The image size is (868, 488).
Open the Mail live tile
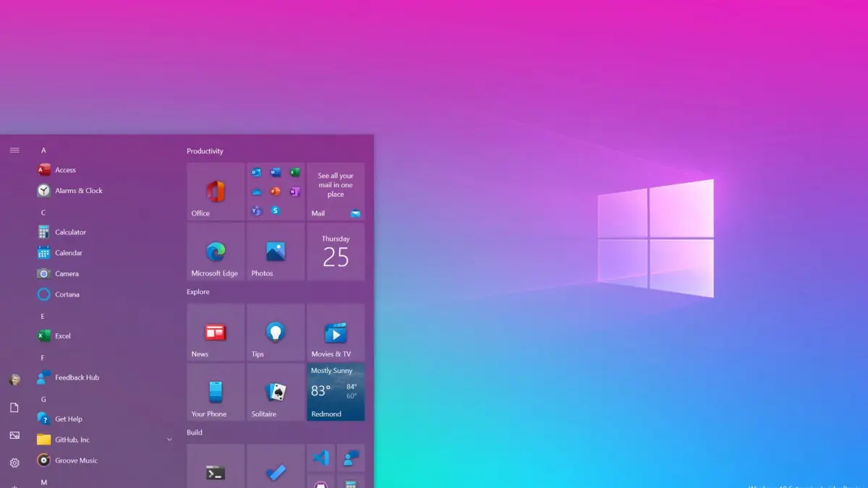pos(336,192)
